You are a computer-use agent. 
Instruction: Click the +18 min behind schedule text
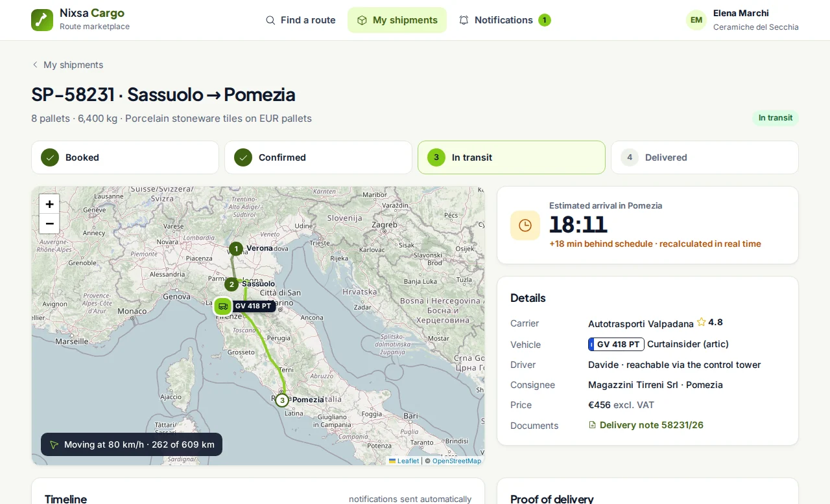(x=601, y=244)
